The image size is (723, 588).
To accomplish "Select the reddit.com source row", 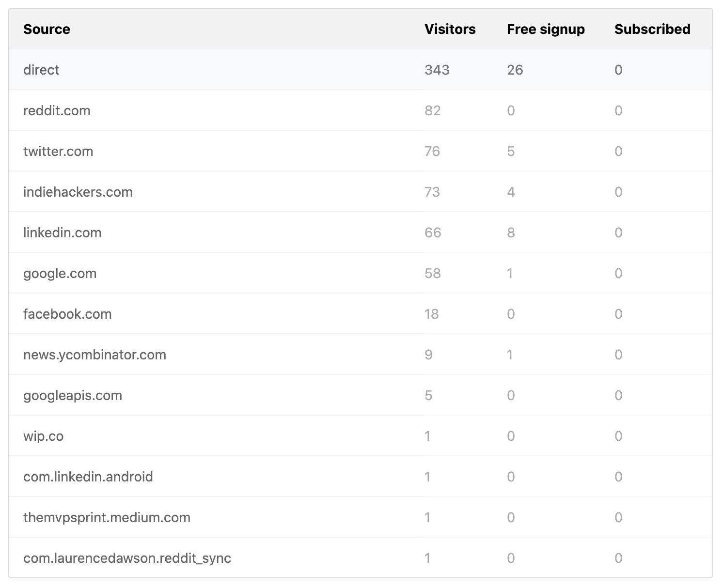I will 361,110.
